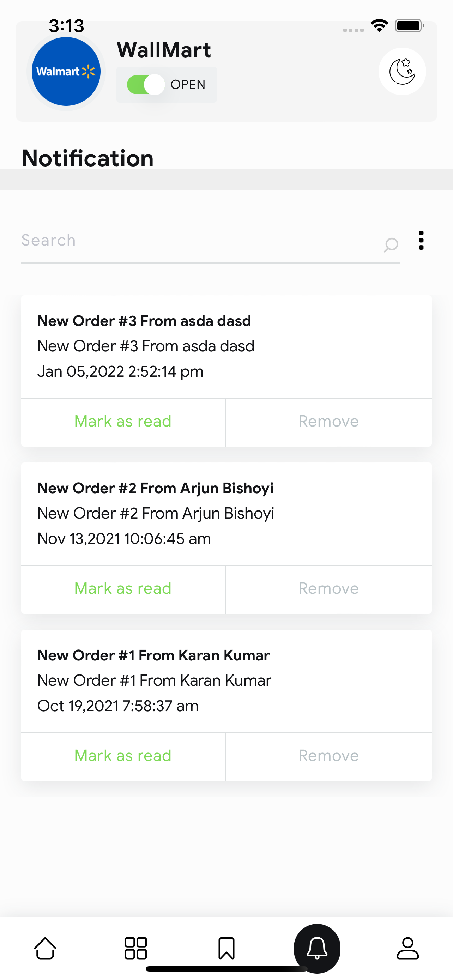Tap the WallMart store name

[164, 50]
